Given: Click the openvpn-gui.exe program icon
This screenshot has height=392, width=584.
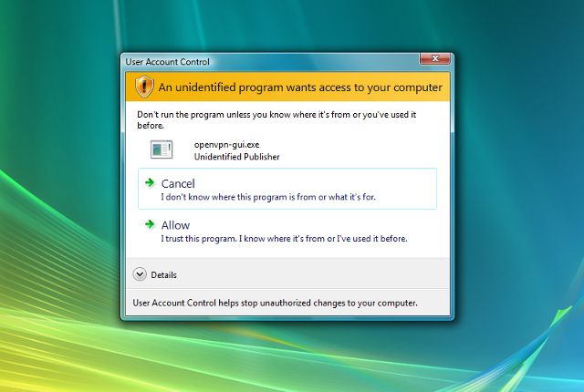Looking at the screenshot, I should [x=162, y=150].
